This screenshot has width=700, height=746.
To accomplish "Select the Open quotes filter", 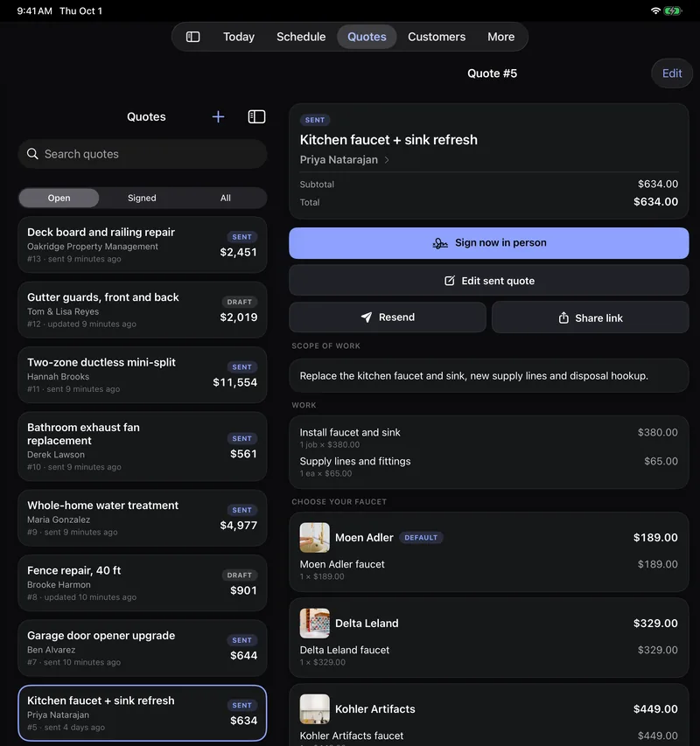I will [59, 198].
